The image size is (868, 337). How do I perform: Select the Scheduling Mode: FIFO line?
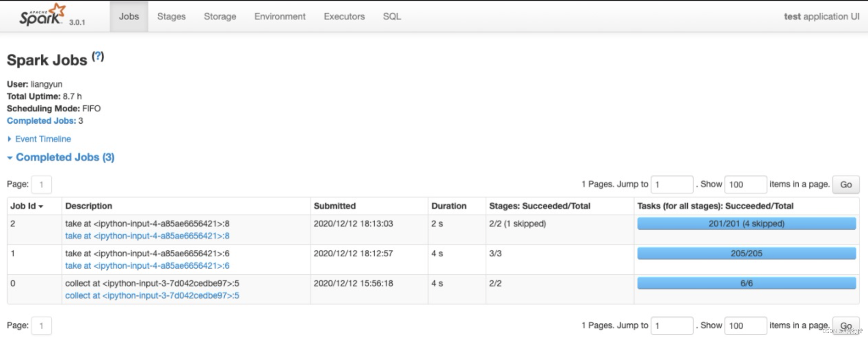click(x=54, y=108)
